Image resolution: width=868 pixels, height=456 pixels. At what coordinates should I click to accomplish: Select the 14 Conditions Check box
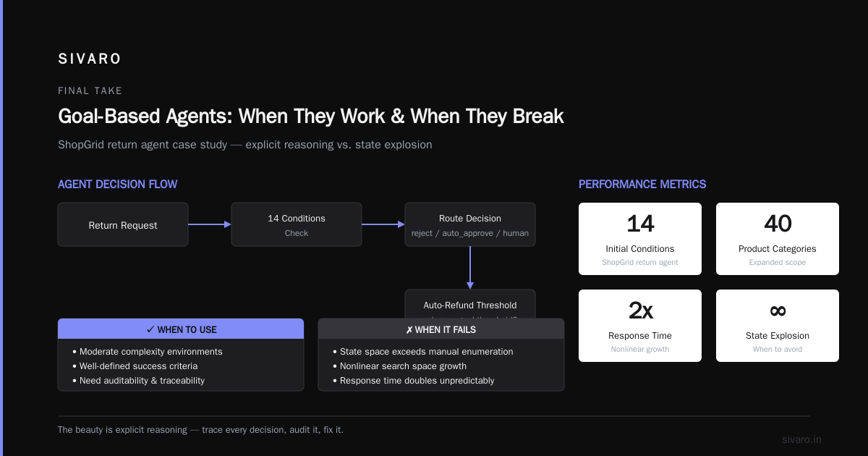click(297, 224)
